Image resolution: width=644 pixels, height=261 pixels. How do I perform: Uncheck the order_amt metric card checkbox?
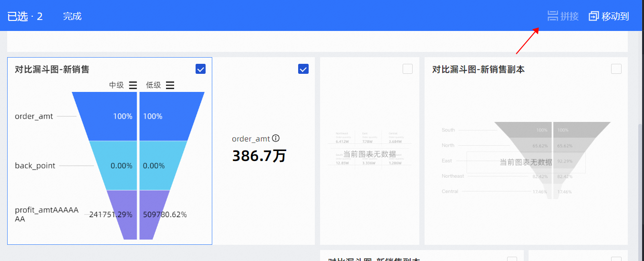tap(303, 69)
